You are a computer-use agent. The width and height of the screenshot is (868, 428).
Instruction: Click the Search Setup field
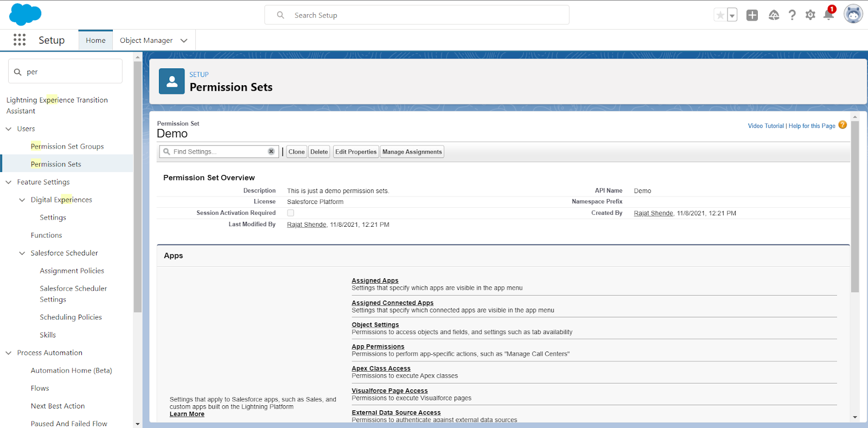coord(417,15)
